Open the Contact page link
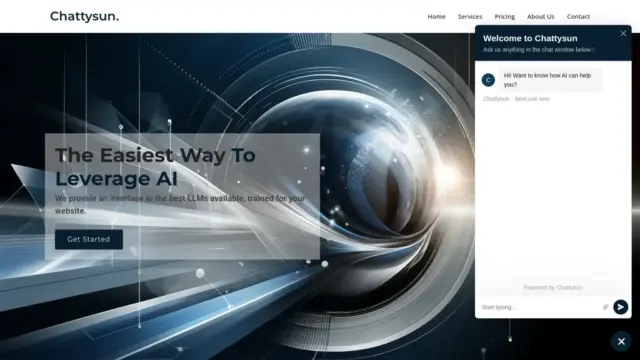The width and height of the screenshot is (640, 360). point(578,17)
